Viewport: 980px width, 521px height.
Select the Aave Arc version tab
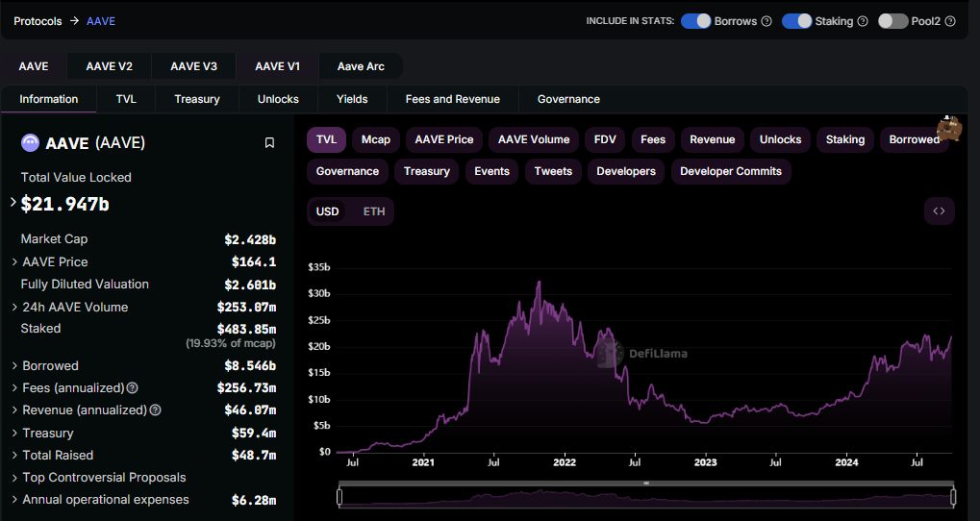(361, 66)
